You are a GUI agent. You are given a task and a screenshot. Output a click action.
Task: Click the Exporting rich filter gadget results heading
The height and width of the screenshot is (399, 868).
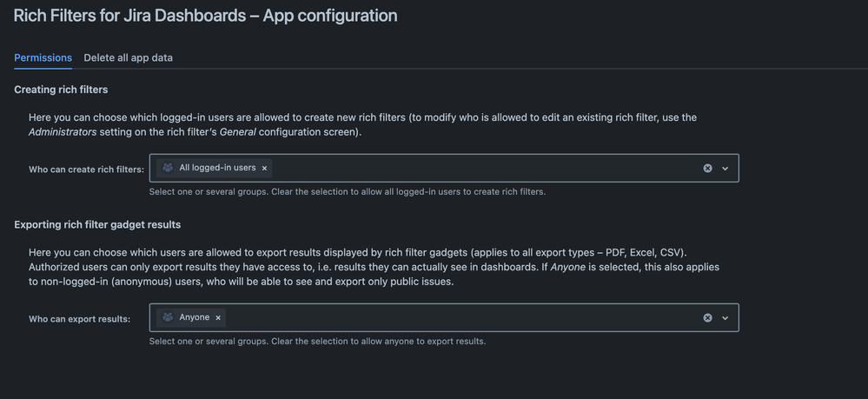pos(97,224)
